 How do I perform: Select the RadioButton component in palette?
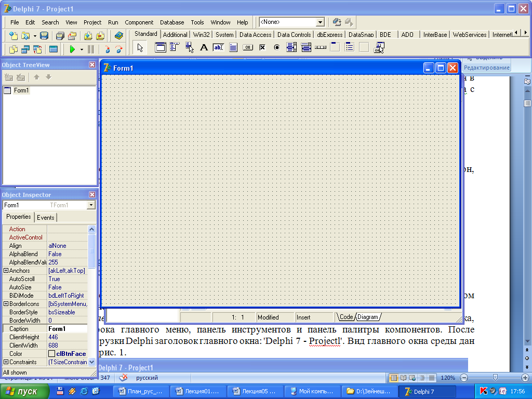pos(277,48)
